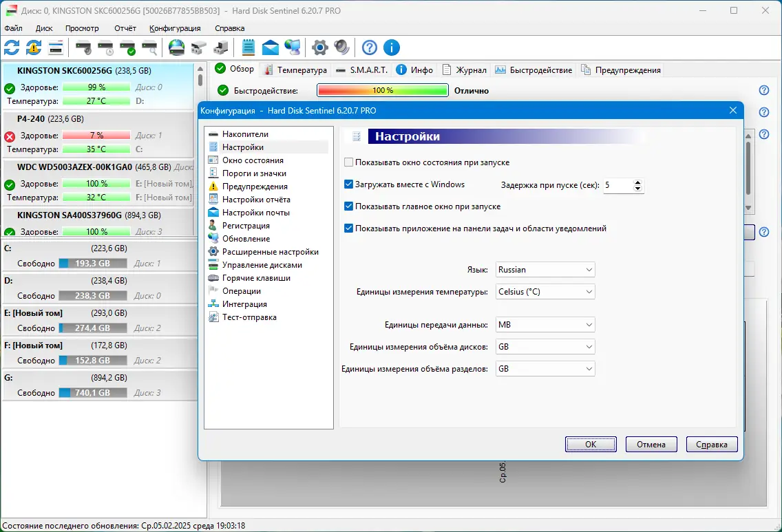Click OK in configuration dialog
Image resolution: width=782 pixels, height=532 pixels.
591,444
